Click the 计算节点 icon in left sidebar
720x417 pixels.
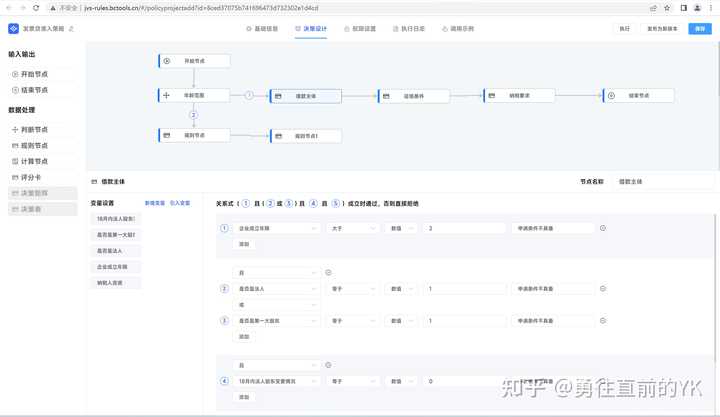tap(15, 161)
